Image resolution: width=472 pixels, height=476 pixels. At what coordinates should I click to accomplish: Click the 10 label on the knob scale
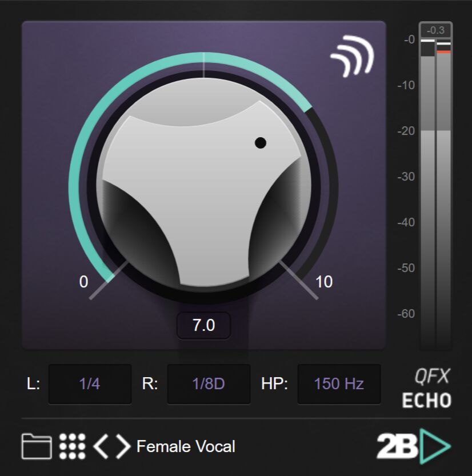coord(325,281)
